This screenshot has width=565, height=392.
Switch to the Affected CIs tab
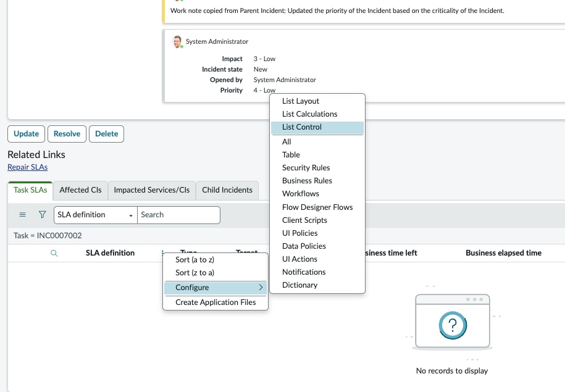pos(80,190)
